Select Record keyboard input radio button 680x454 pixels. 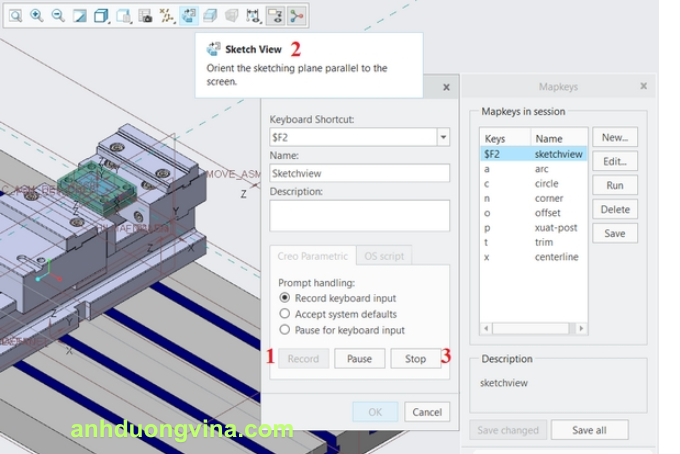pos(285,298)
